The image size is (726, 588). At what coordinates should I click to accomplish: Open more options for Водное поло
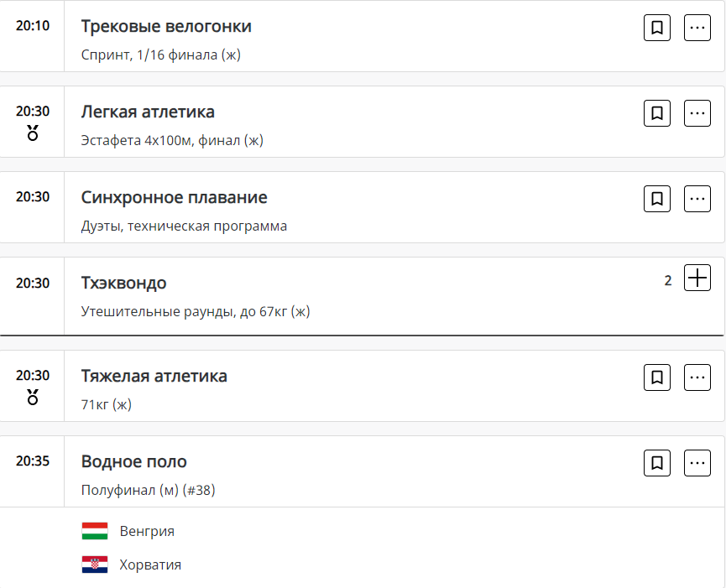tap(697, 463)
